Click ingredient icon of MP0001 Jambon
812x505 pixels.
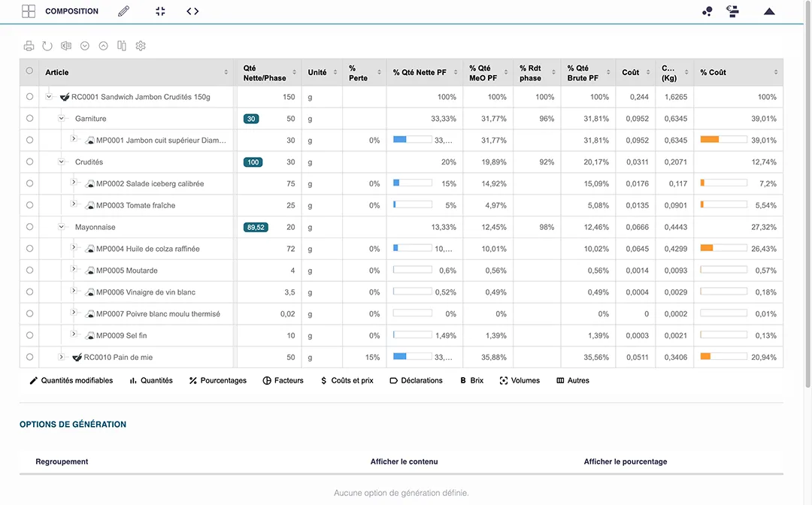tap(89, 141)
